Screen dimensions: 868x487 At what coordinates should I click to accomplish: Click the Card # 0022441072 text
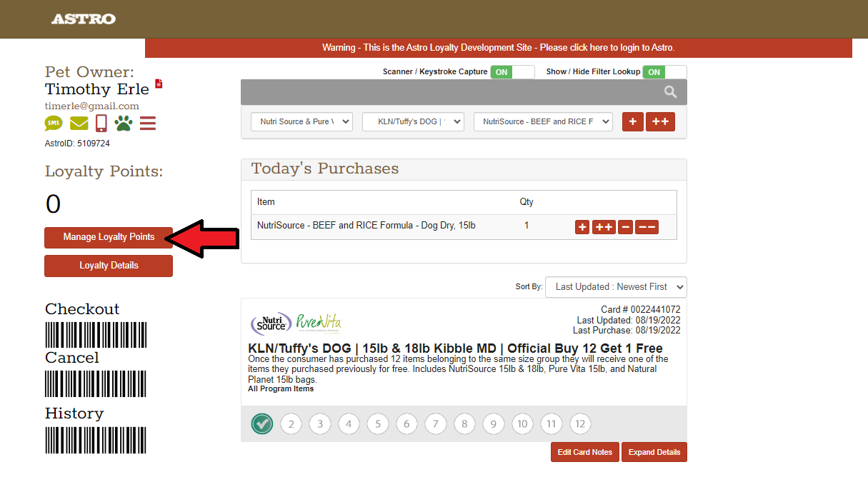[x=641, y=310]
